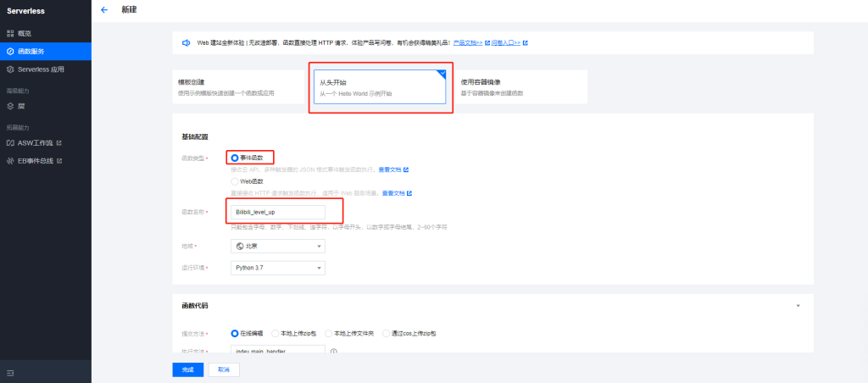Choose the 从头开始 creation card
868x383 pixels.
pyautogui.click(x=380, y=87)
